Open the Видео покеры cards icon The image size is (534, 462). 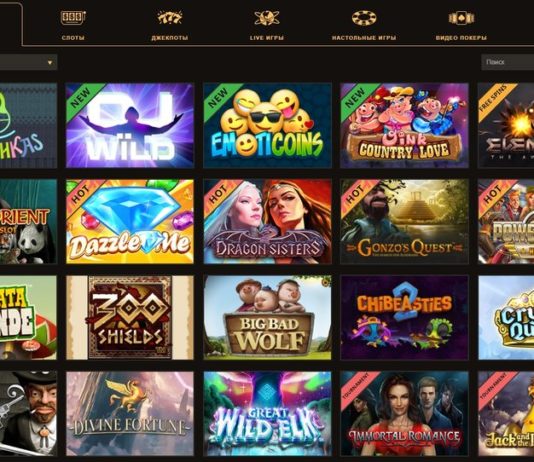[461, 18]
